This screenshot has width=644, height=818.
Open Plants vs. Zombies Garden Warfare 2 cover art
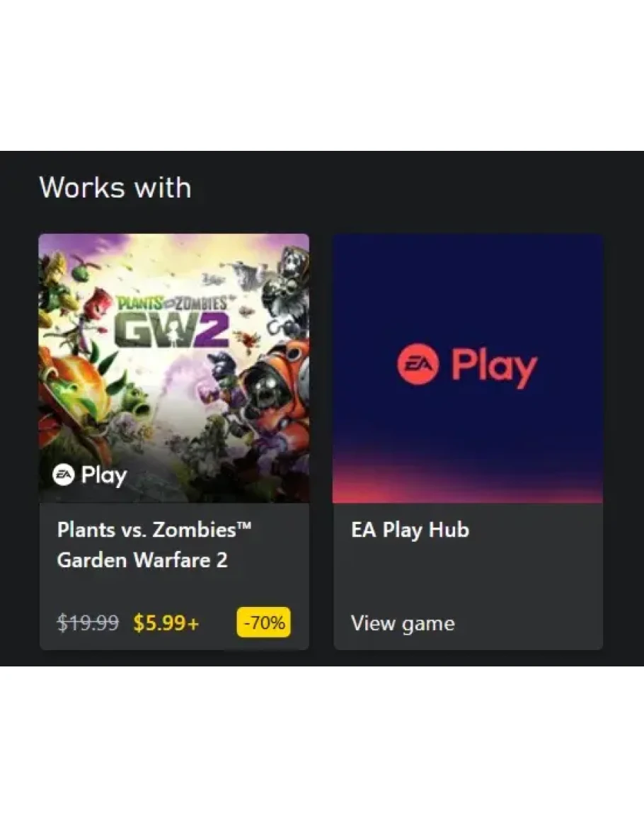coord(174,368)
